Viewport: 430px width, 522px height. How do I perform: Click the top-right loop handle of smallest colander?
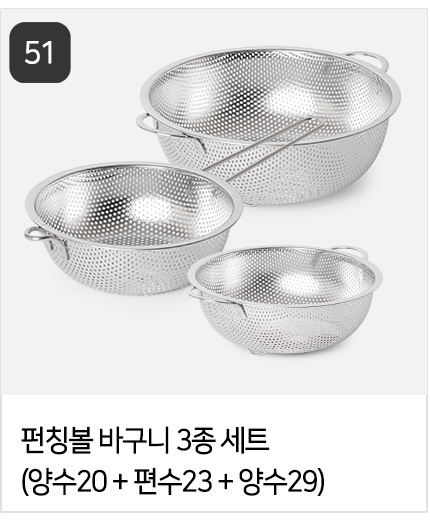(x=351, y=252)
